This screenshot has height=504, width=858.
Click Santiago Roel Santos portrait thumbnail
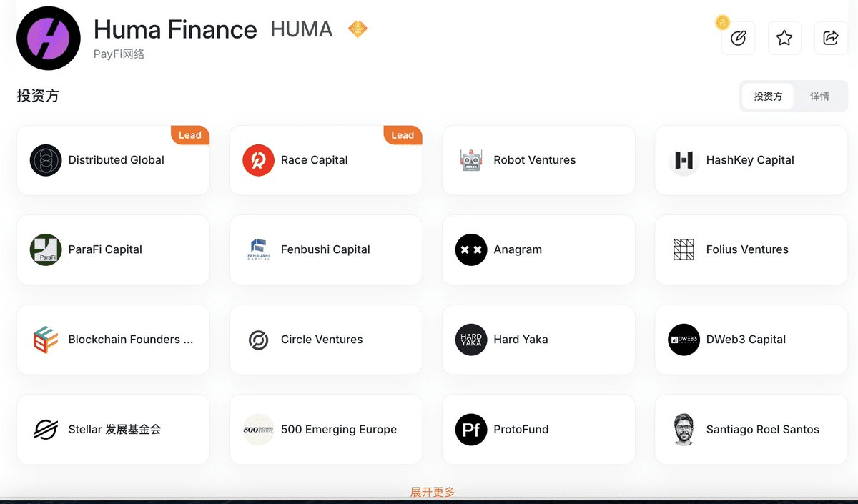(684, 430)
